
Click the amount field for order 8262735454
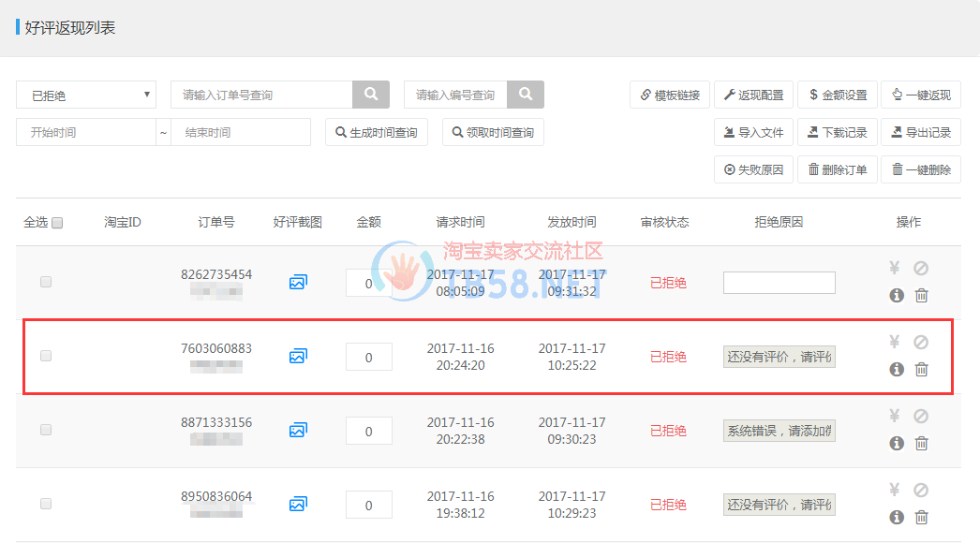click(369, 283)
